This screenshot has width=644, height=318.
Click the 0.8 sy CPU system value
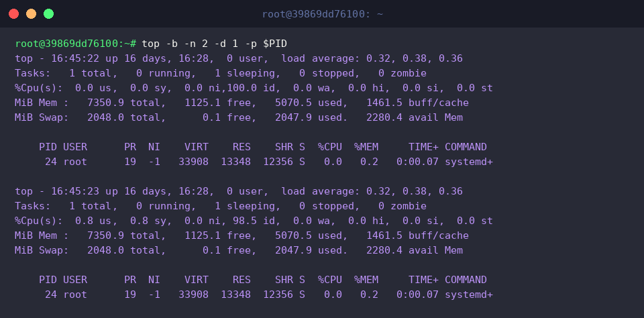pyautogui.click(x=148, y=221)
